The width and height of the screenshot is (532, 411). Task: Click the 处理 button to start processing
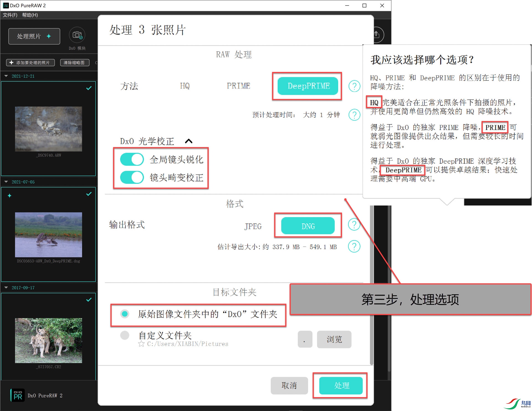coord(341,385)
